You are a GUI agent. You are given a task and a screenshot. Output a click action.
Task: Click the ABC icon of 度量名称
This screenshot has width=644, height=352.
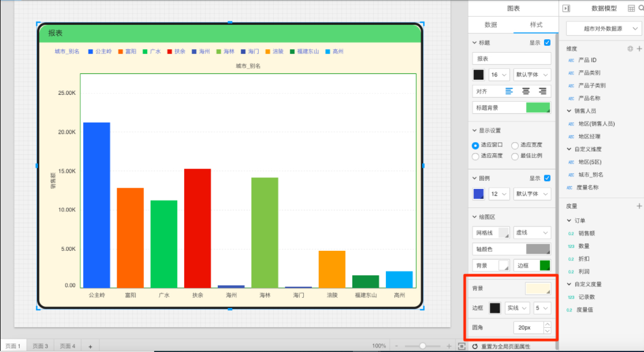[569, 187]
